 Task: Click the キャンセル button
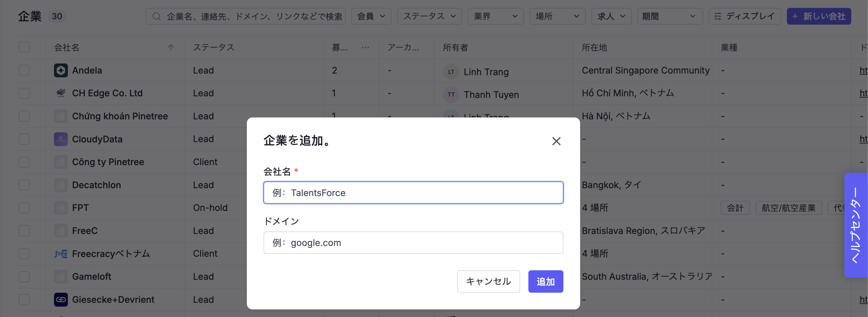[488, 281]
